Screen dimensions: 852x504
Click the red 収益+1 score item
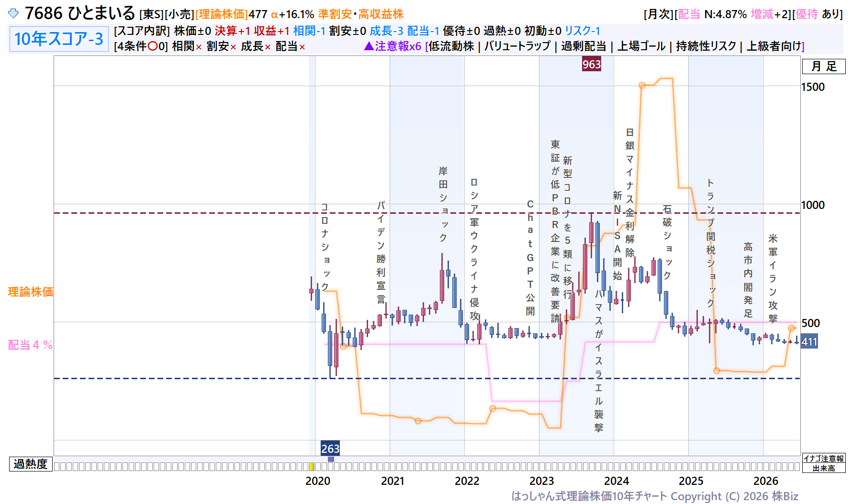point(272,31)
